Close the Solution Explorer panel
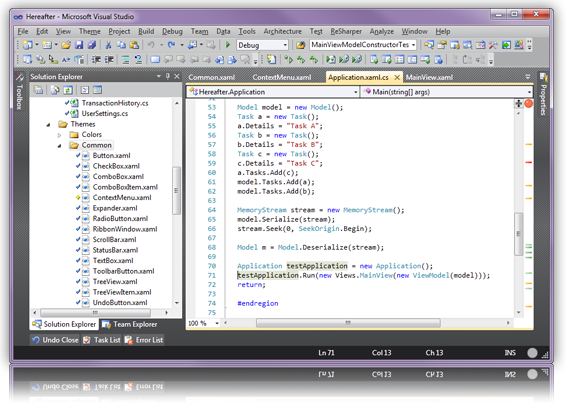Viewport: 566px width, 403px height. tap(177, 76)
